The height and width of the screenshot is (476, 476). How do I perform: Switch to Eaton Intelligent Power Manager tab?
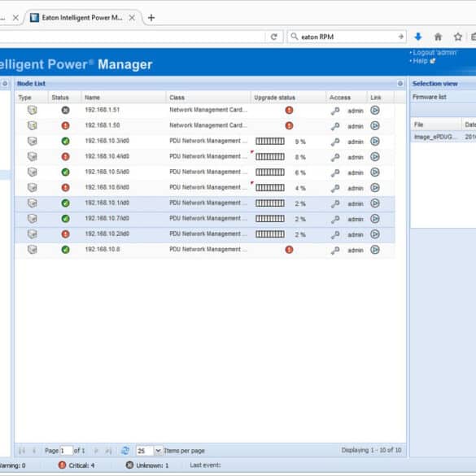(82, 18)
